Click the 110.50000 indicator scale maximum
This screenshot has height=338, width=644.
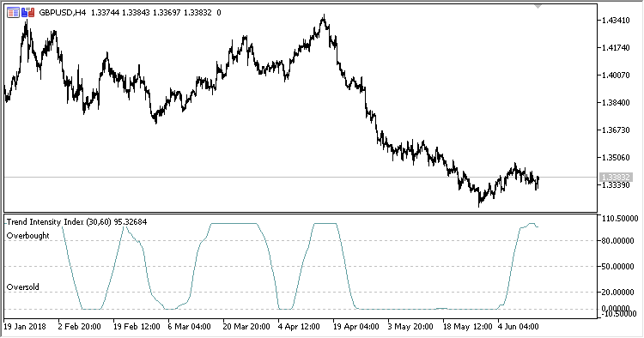coord(619,219)
